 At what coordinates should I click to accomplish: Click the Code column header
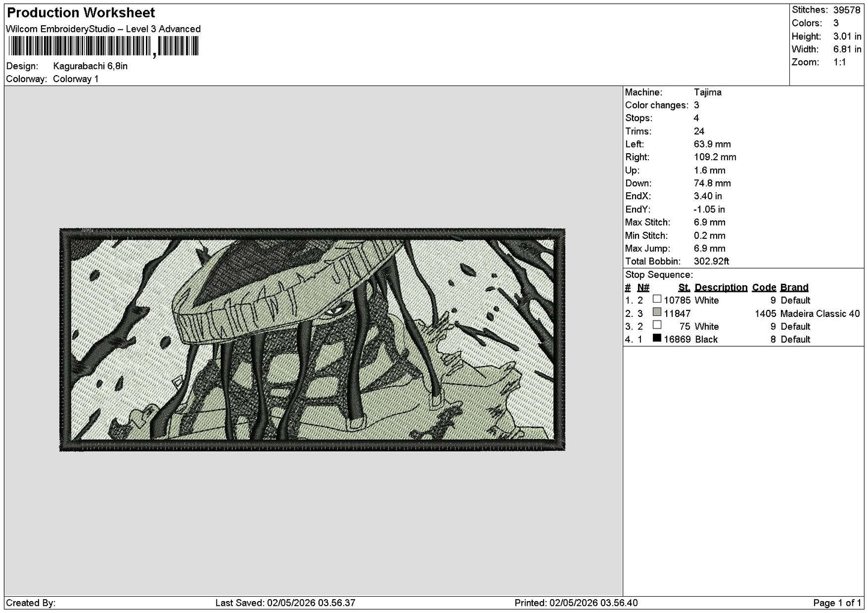(x=763, y=288)
